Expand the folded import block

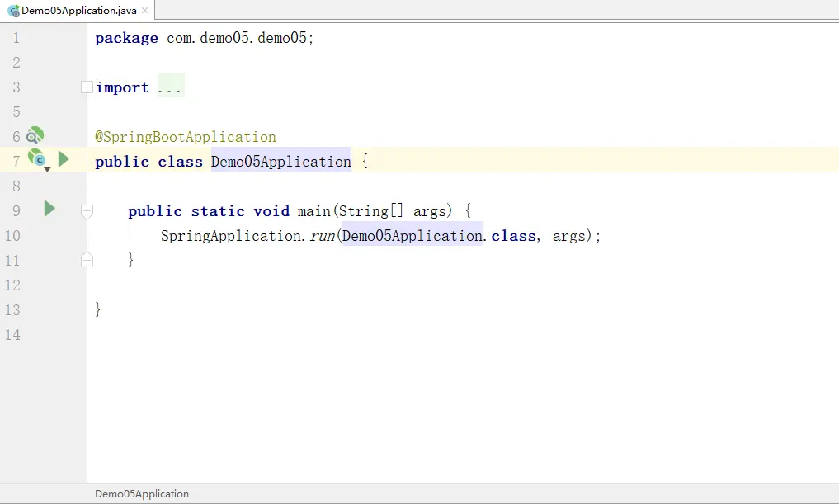pyautogui.click(x=87, y=87)
